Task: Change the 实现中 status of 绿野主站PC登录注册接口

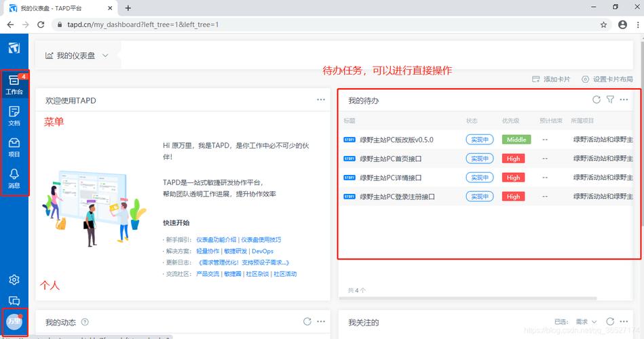Action: [x=480, y=197]
